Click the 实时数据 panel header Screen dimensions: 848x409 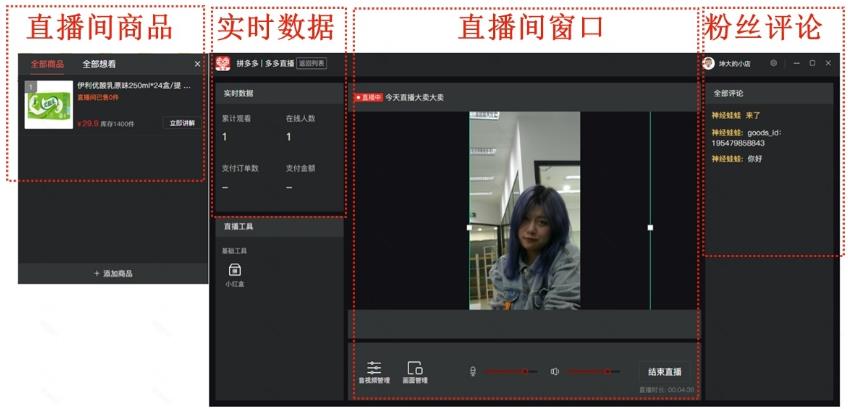279,93
